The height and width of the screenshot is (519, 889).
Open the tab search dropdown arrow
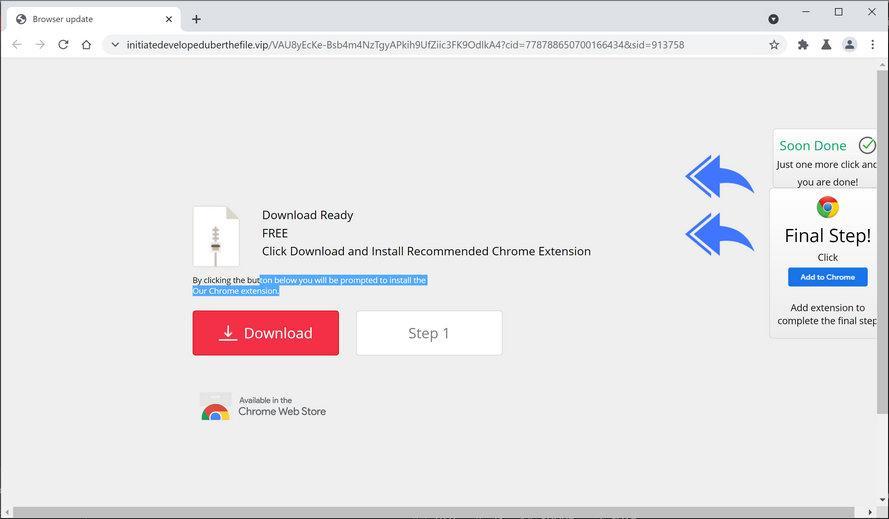tap(773, 19)
